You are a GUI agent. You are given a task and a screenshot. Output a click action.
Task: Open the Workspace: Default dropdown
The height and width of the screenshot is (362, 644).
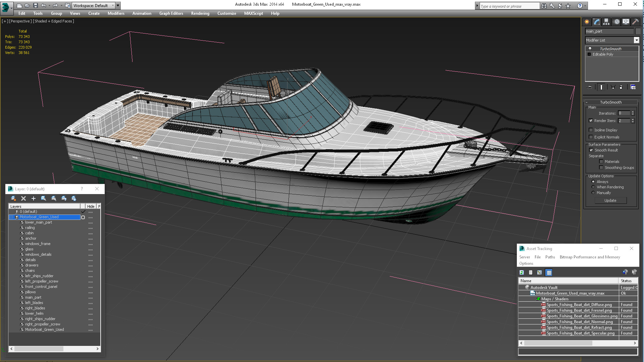coord(113,5)
